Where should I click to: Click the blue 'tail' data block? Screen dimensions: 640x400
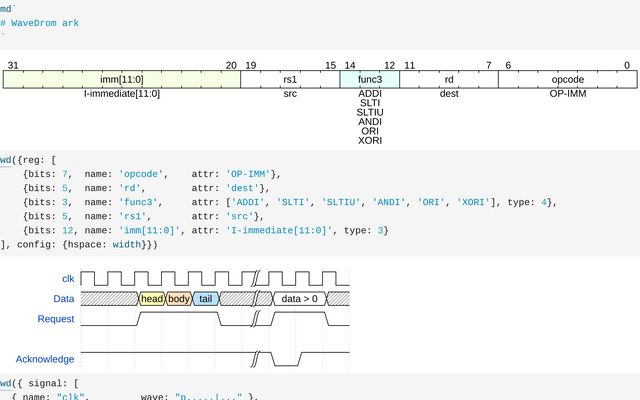pyautogui.click(x=206, y=299)
